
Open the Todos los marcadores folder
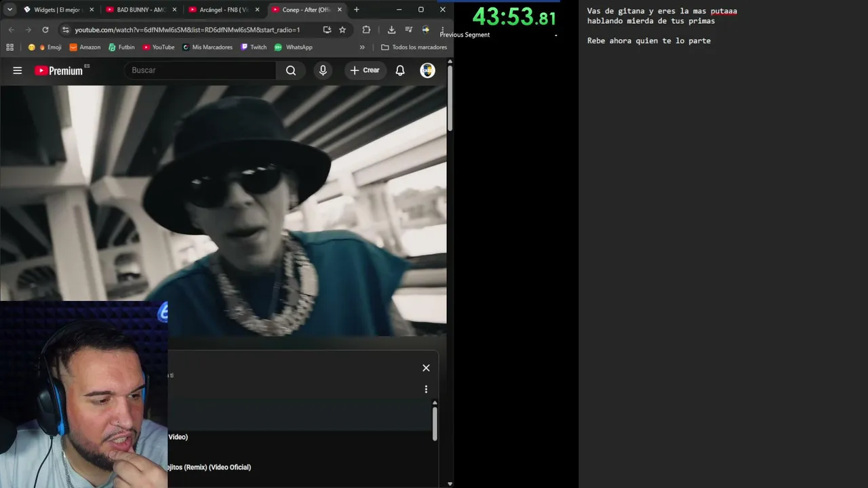[x=414, y=47]
